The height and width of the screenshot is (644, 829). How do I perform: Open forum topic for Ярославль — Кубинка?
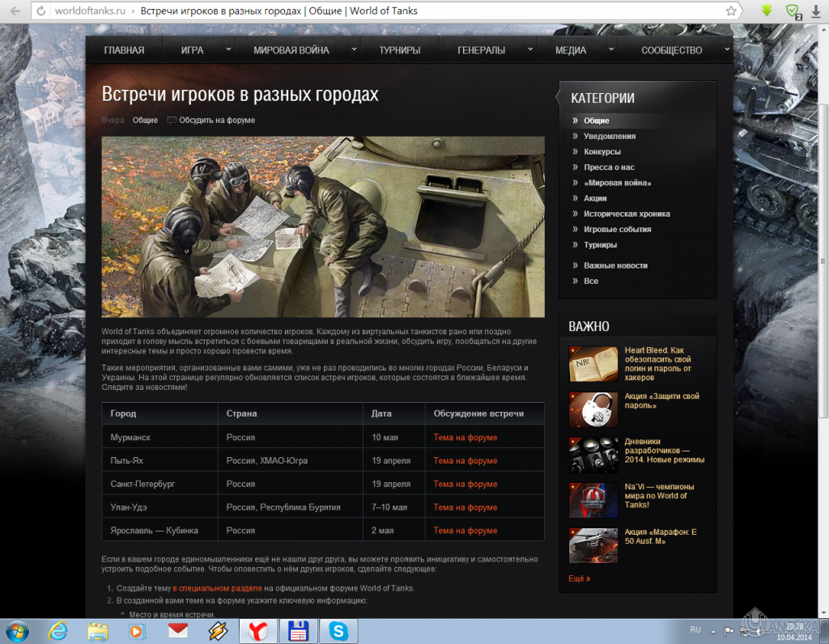click(x=466, y=531)
